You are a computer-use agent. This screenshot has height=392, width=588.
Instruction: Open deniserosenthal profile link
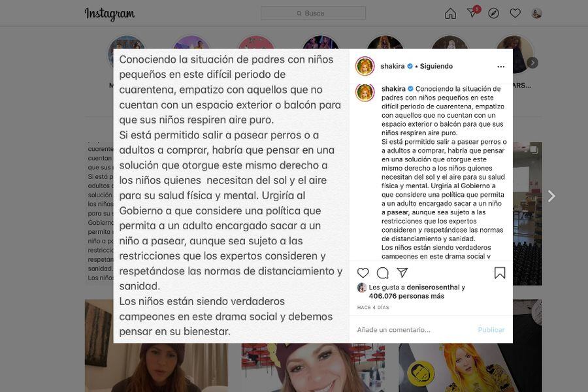click(433, 287)
